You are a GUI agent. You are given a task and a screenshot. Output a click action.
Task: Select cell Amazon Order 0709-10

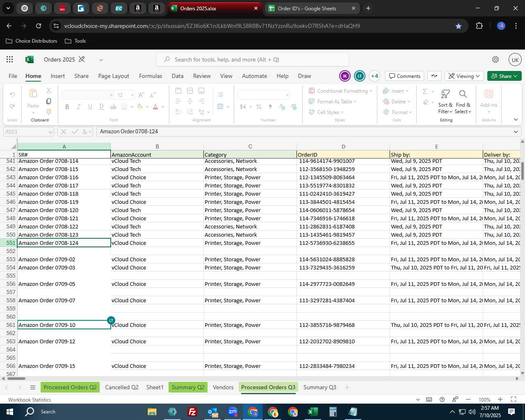tap(64, 325)
